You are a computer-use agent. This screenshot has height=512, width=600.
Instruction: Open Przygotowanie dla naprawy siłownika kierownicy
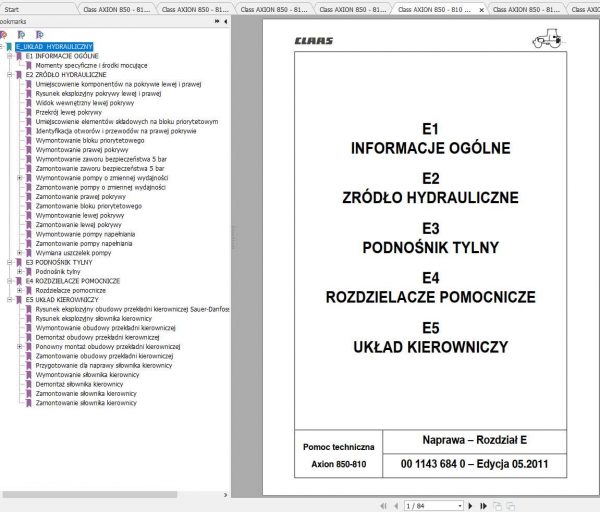click(104, 365)
